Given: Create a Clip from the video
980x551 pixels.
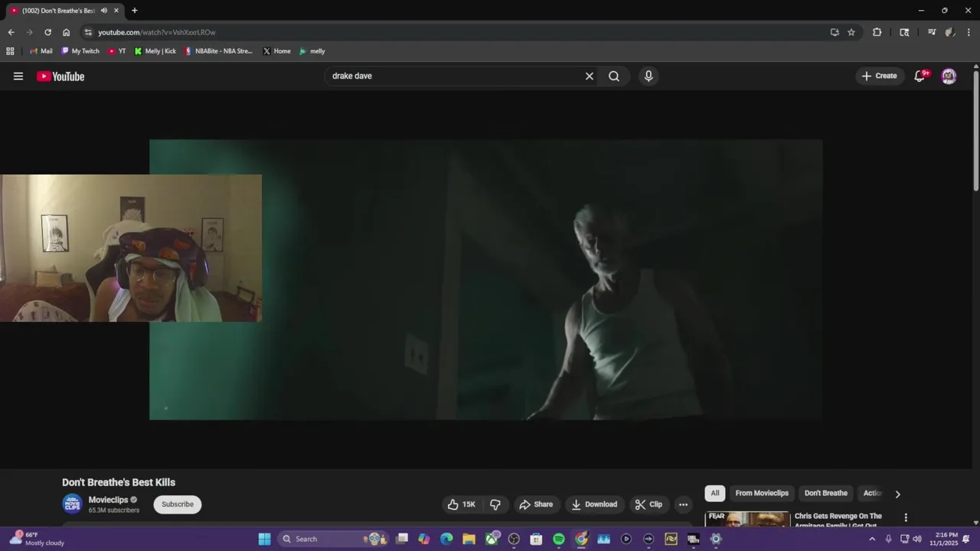Looking at the screenshot, I should click(648, 504).
